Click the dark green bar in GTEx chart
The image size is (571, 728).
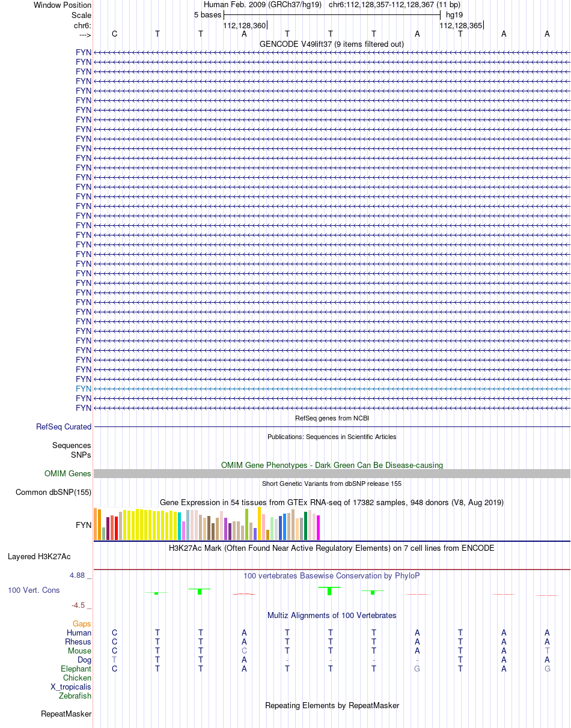[306, 526]
